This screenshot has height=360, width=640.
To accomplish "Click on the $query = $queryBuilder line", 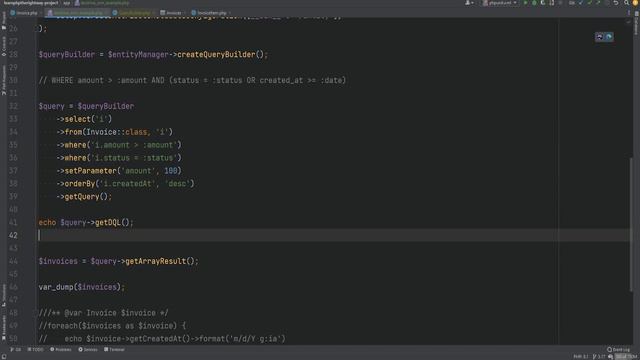I will click(86, 107).
